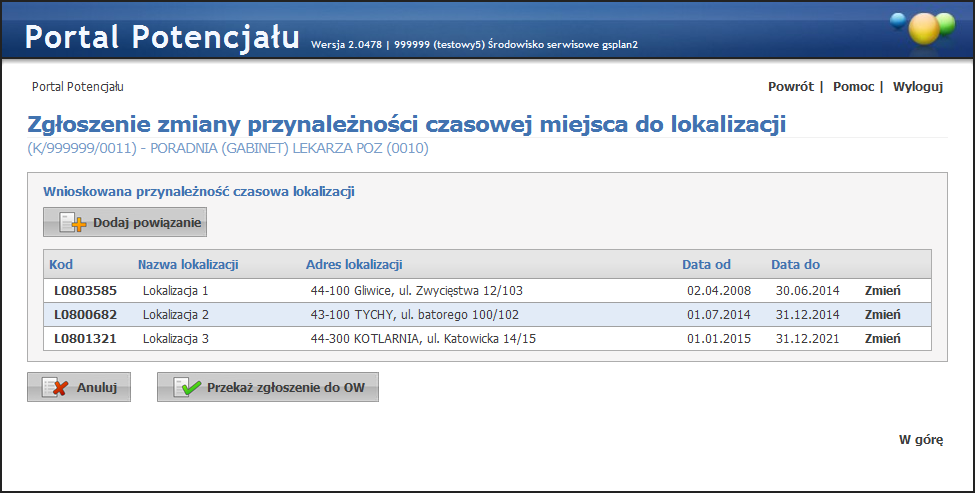Click the Data od column header

[706, 265]
